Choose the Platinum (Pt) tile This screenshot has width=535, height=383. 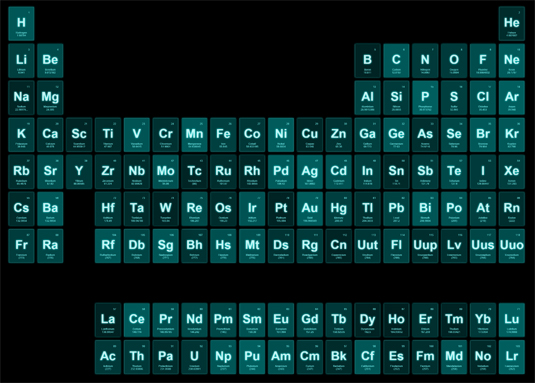[x=281, y=209]
